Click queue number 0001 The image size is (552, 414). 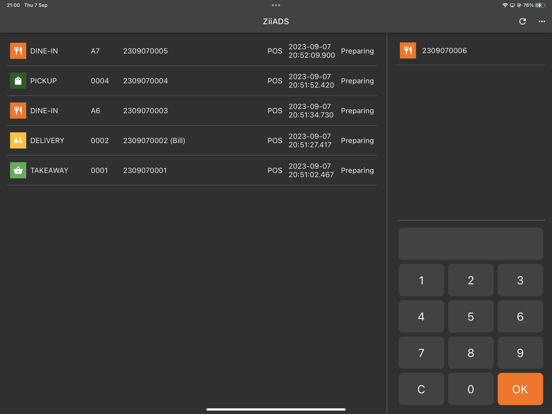click(99, 171)
